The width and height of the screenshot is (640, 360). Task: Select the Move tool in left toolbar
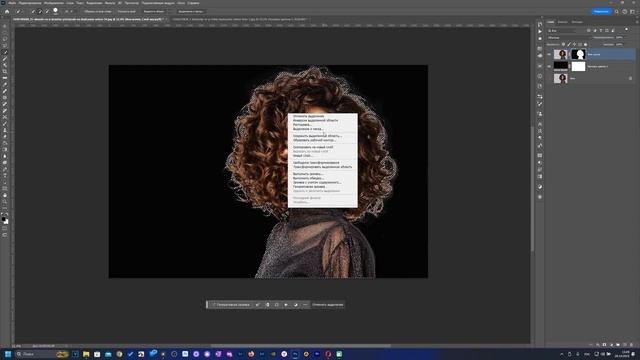tap(5, 26)
